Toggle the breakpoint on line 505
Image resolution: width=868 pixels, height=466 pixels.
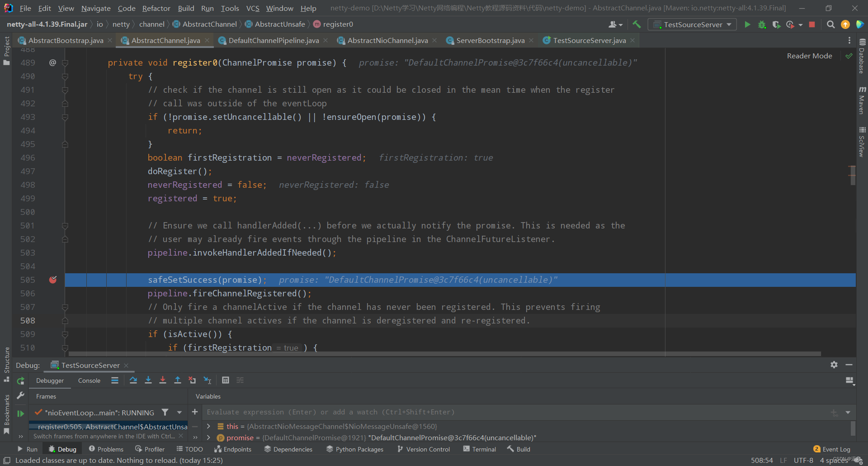tap(53, 280)
